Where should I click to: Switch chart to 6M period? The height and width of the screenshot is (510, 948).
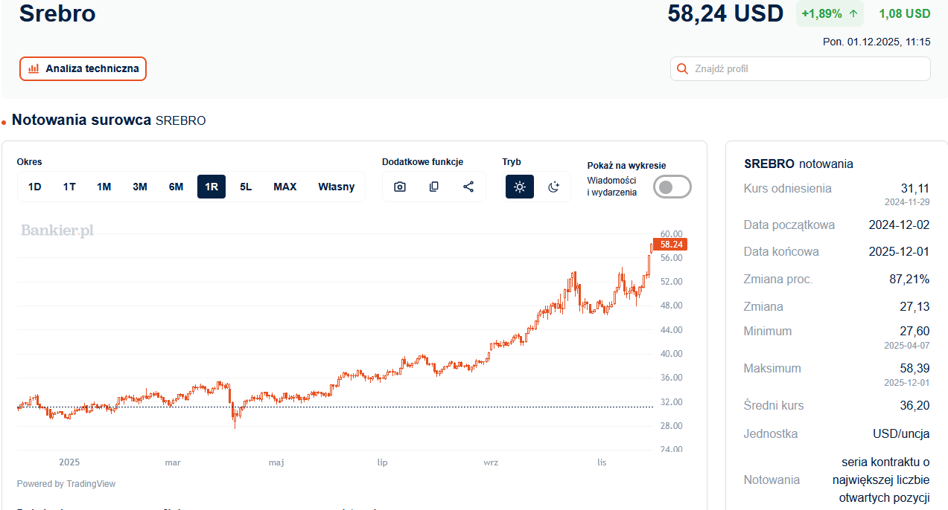(176, 187)
